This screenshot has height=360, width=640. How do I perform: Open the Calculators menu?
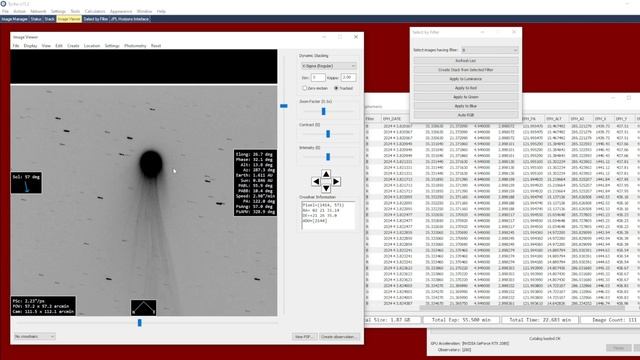click(x=95, y=11)
